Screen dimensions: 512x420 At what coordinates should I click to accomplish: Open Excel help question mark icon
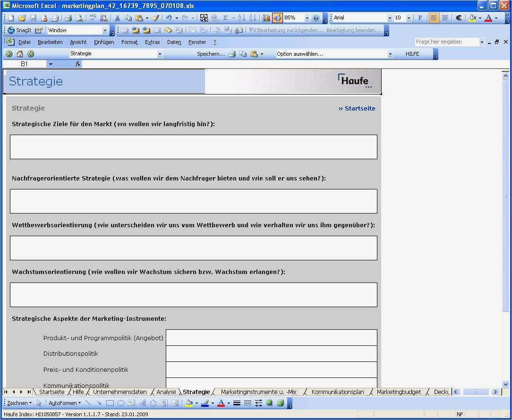[x=316, y=18]
